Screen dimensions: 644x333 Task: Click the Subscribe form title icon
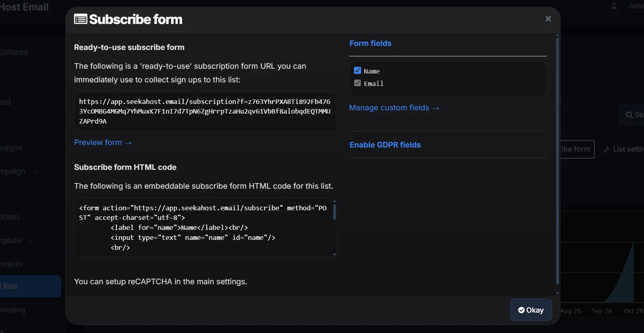(81, 19)
